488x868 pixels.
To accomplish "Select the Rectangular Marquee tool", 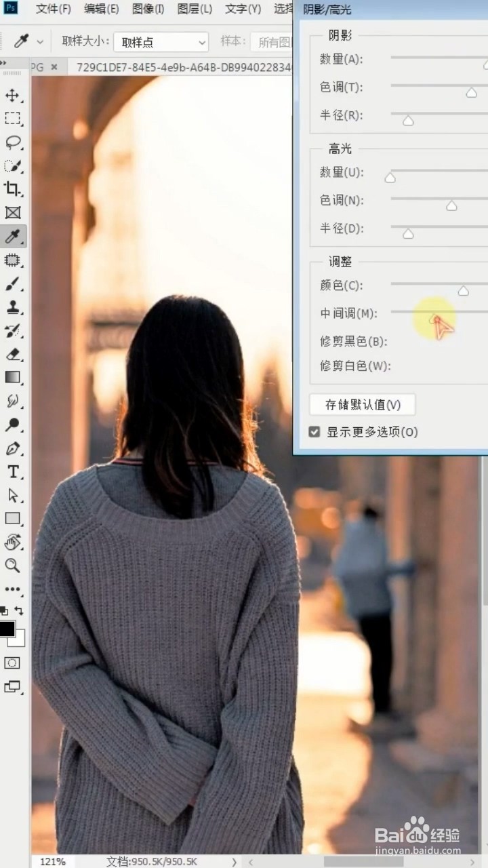I will pos(12,119).
